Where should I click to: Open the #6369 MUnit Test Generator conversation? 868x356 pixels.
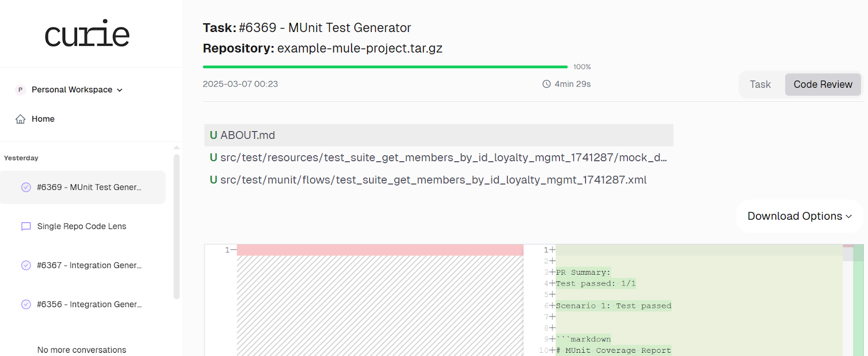(88, 187)
